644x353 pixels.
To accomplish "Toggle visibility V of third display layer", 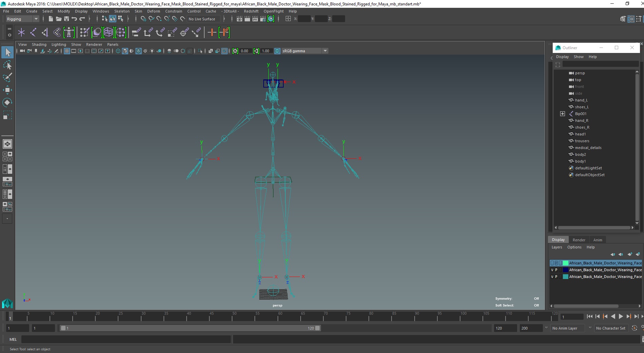I will pos(552,277).
